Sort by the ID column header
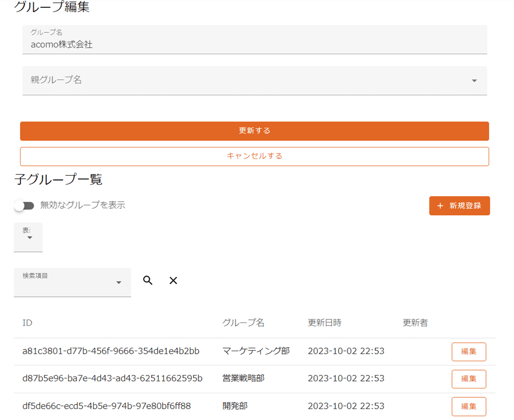This screenshot has width=514, height=420. (x=27, y=323)
